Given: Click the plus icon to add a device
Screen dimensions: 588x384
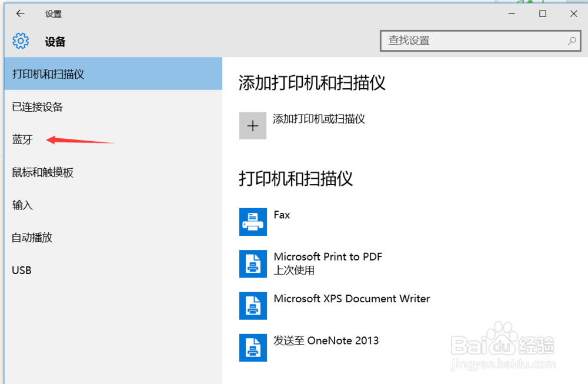Looking at the screenshot, I should click(252, 125).
